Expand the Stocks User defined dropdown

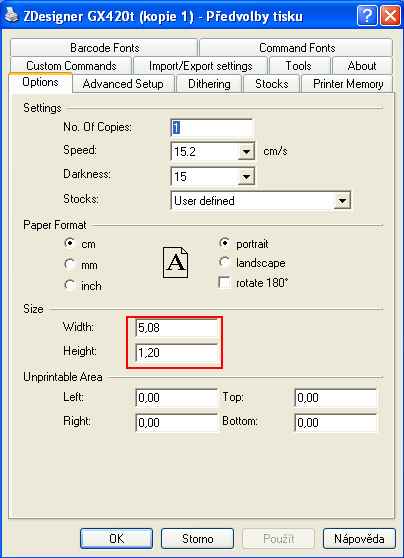click(x=342, y=201)
